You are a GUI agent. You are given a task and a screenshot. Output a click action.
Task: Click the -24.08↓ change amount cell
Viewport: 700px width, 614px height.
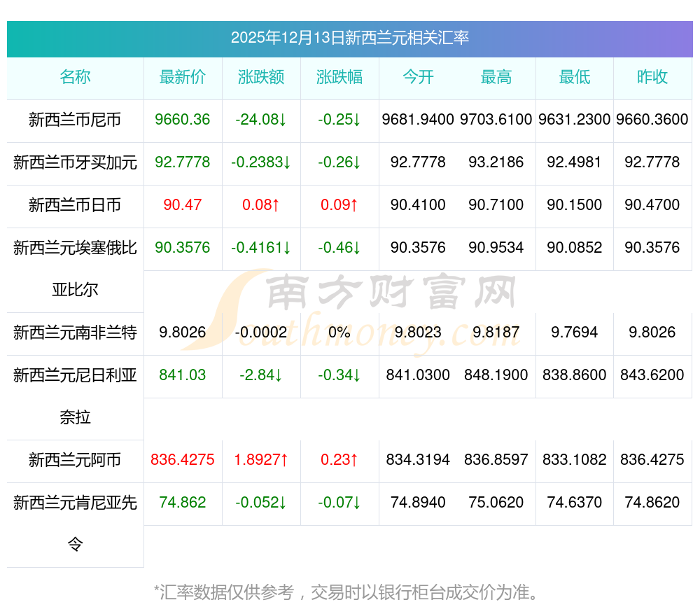[261, 120]
